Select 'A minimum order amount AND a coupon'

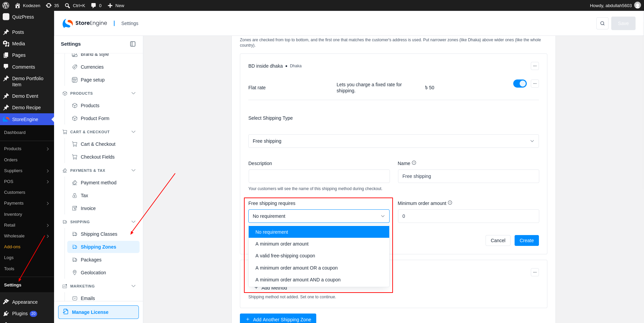coord(319,280)
